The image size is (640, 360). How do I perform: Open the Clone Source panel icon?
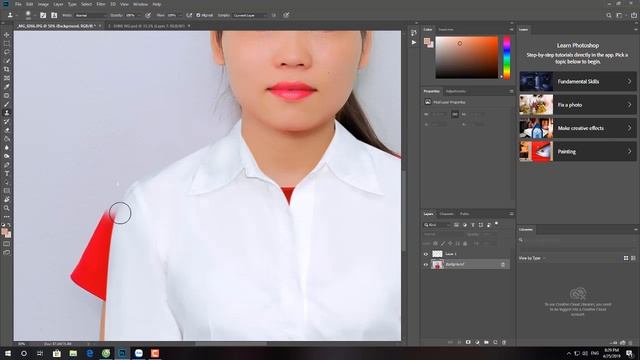point(54,15)
